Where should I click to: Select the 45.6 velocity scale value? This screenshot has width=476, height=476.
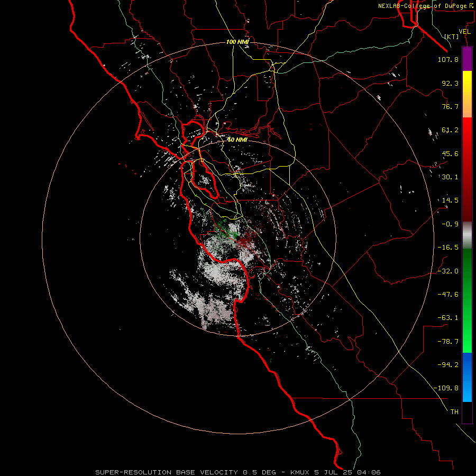(450, 153)
